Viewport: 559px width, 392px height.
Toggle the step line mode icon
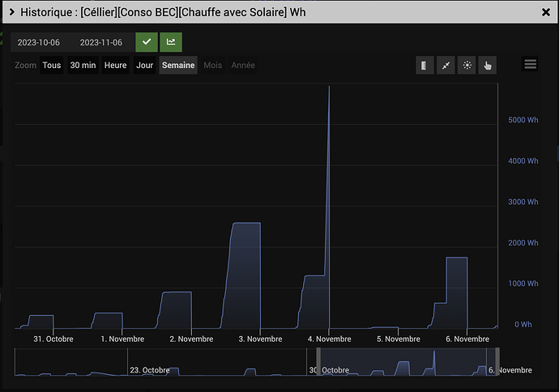click(x=446, y=66)
